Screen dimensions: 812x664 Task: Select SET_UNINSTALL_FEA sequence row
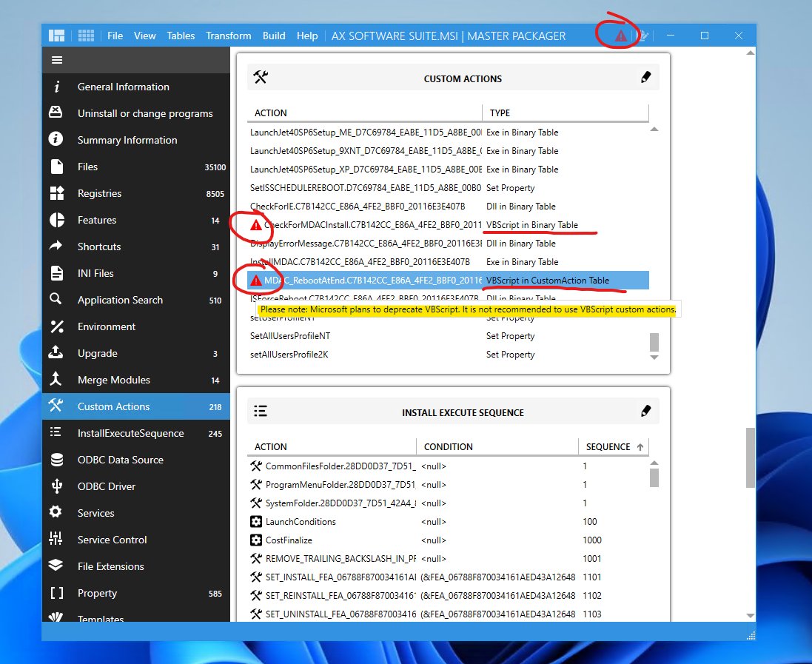(448, 614)
